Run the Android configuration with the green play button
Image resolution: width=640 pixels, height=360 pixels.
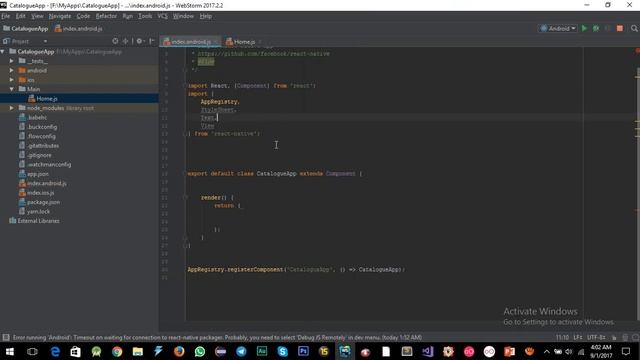(584, 28)
